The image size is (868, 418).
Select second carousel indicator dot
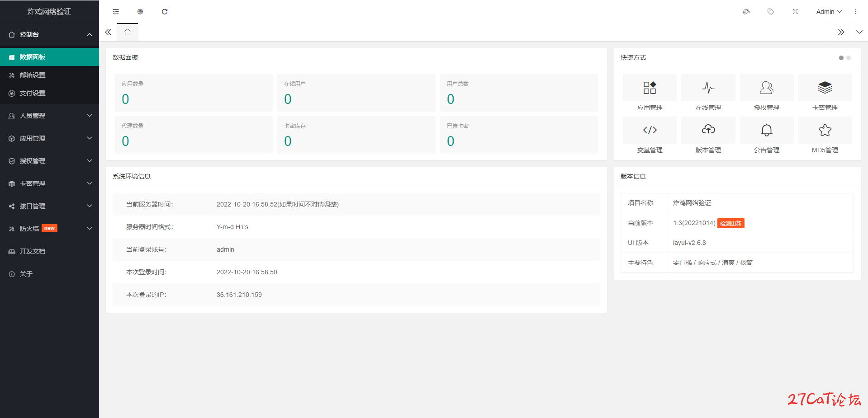(849, 58)
